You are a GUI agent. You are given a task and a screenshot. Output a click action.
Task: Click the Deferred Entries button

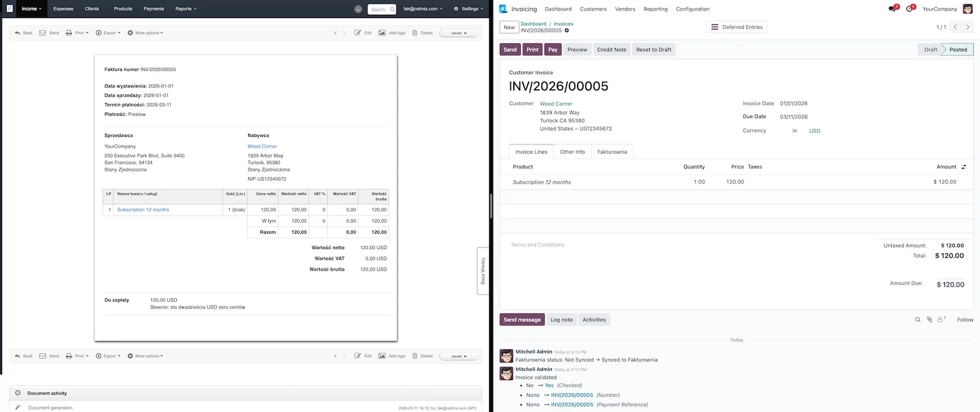tap(736, 27)
